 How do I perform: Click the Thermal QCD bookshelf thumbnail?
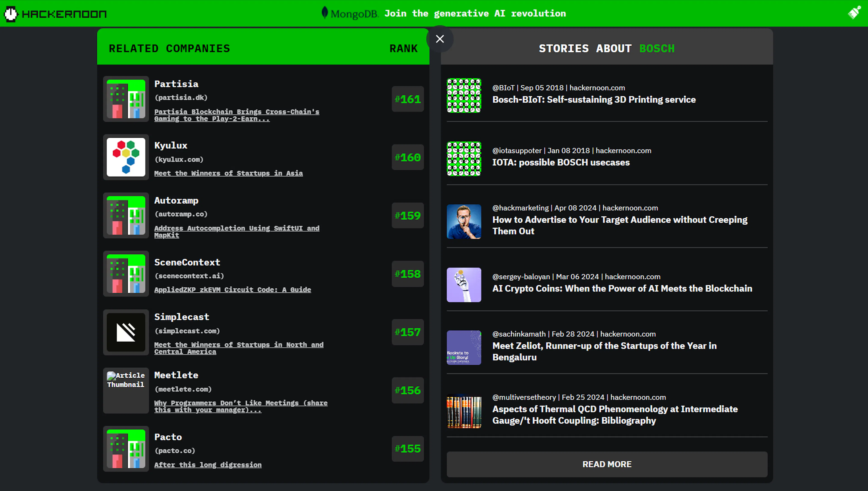click(x=464, y=411)
